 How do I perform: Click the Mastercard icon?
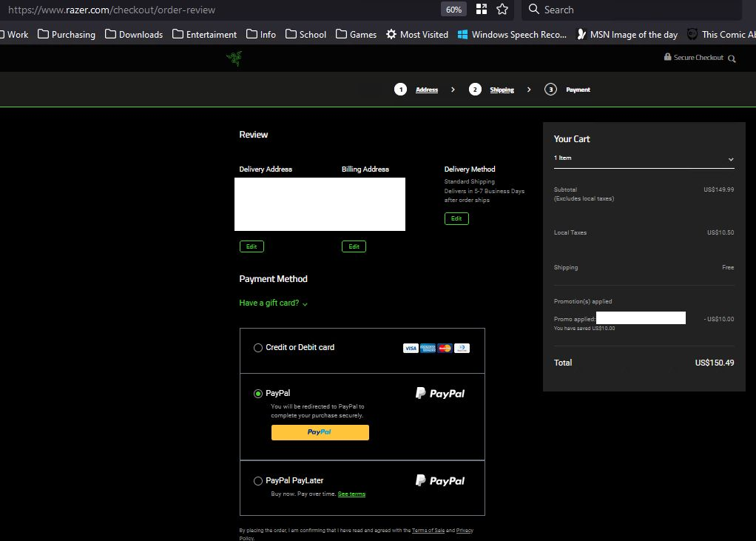[x=445, y=348]
